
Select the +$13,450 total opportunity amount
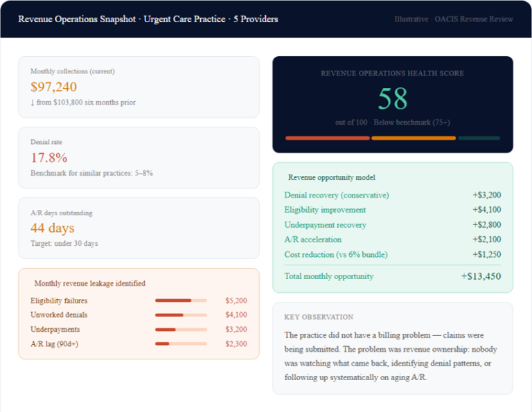[x=481, y=276]
